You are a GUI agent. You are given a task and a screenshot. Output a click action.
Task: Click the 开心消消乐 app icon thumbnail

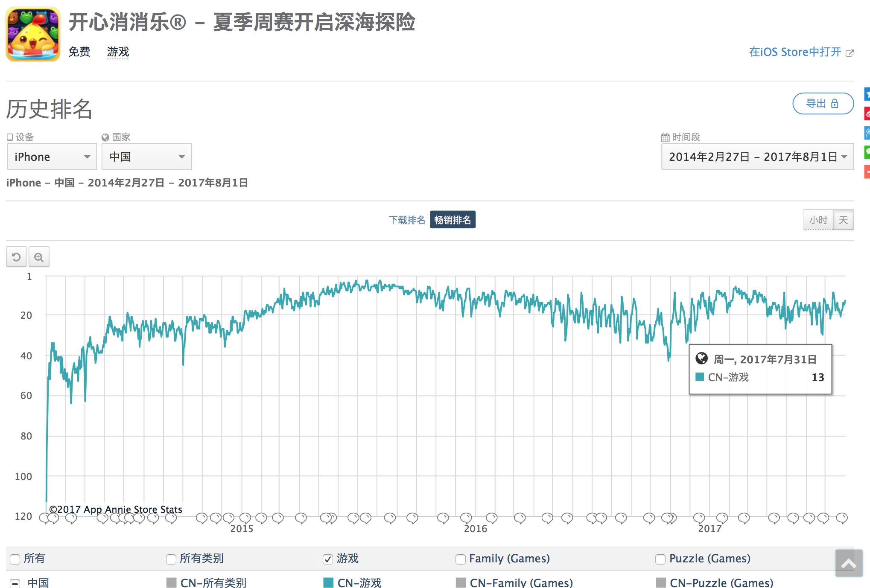click(x=33, y=34)
